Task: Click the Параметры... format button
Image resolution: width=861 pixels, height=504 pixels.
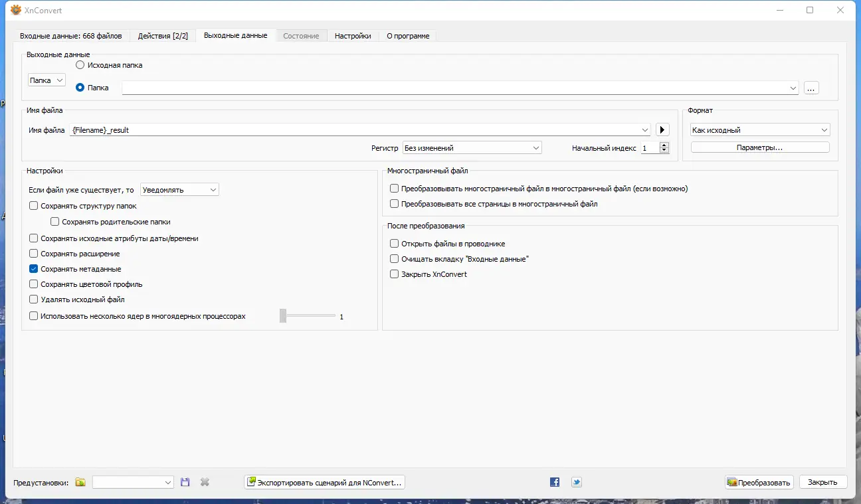Action: (x=760, y=147)
